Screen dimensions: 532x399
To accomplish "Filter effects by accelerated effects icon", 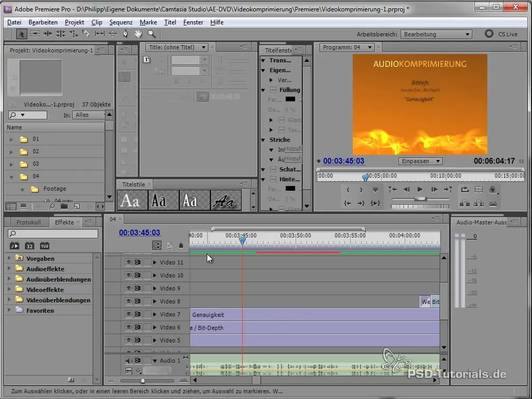I will (14, 246).
